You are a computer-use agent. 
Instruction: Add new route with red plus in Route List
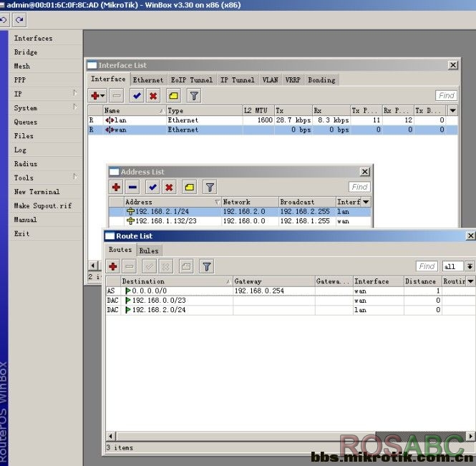click(x=113, y=266)
